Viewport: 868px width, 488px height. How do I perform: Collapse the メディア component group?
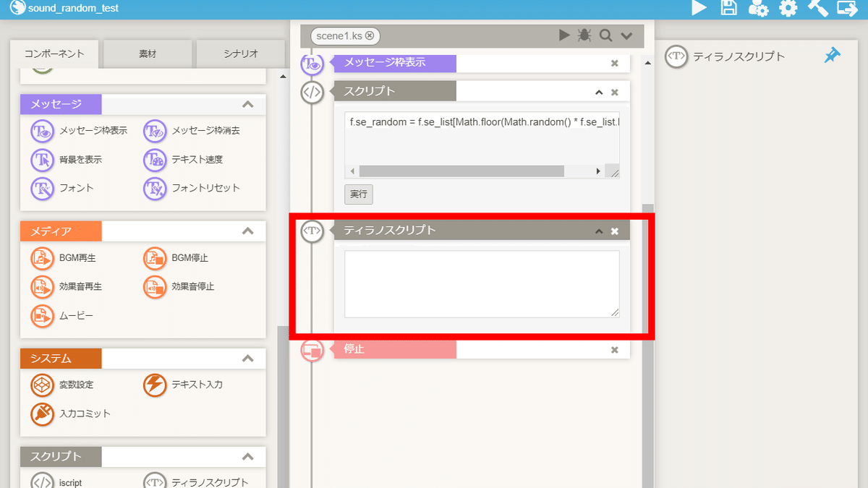(x=247, y=231)
